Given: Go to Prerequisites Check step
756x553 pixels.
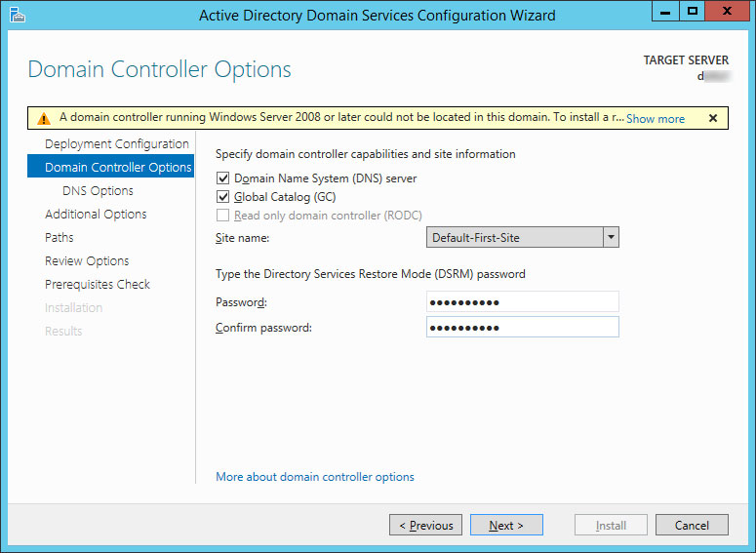Looking at the screenshot, I should pos(98,284).
